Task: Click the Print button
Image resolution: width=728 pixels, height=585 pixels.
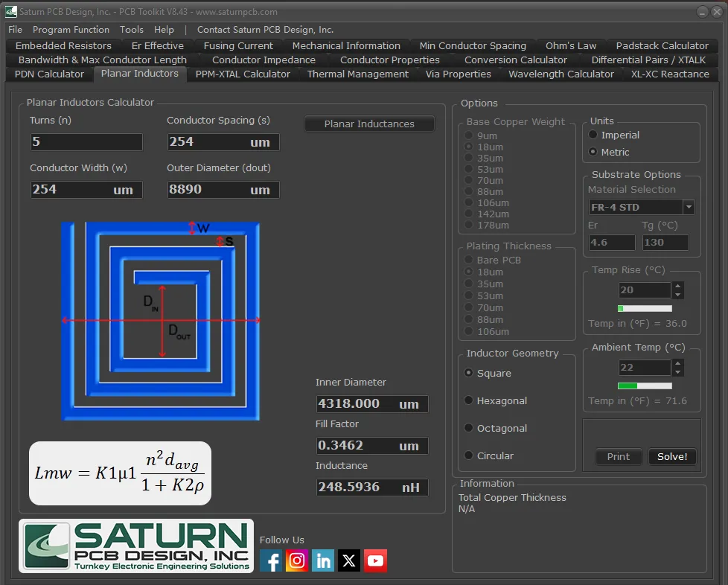Action: coord(619,456)
